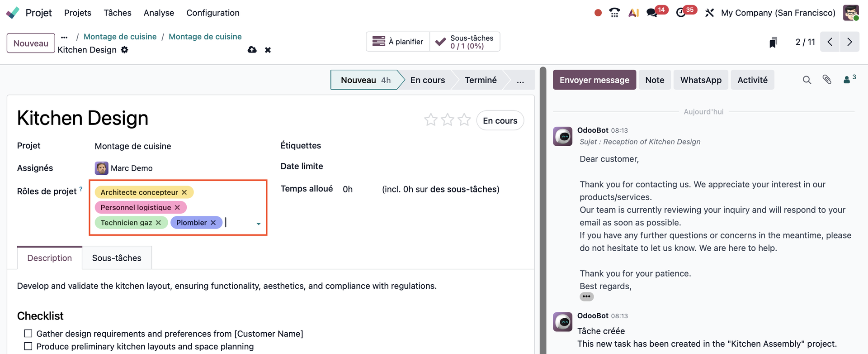
Task: Click the Envoyer message button
Action: pos(594,80)
